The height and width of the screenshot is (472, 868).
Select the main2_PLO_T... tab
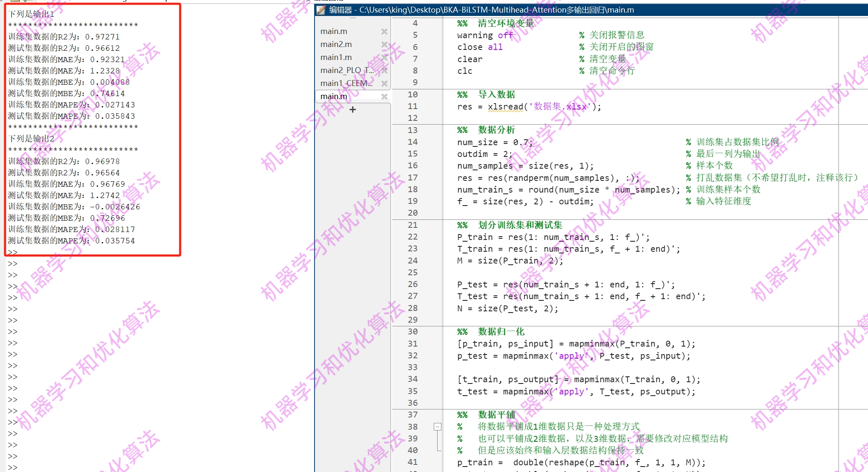[346, 70]
